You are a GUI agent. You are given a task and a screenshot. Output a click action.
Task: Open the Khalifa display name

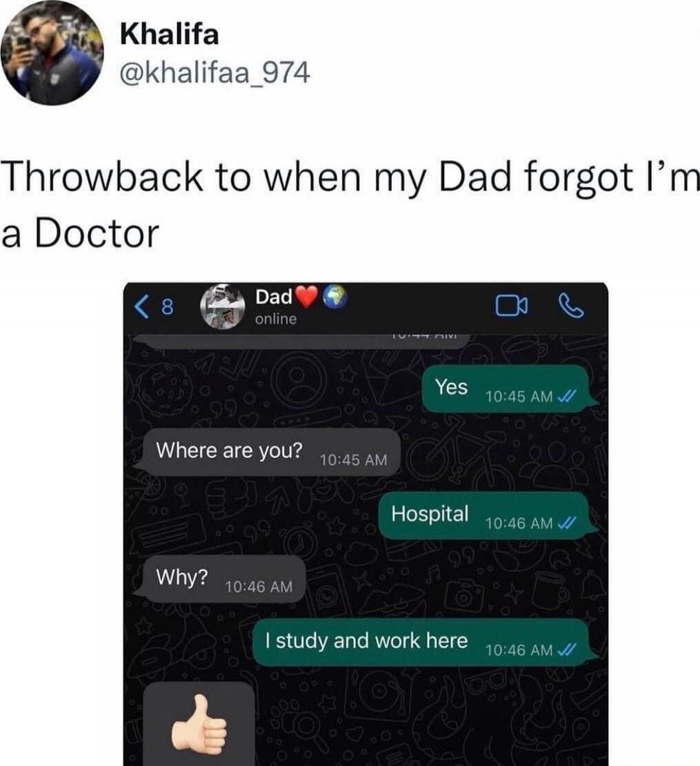click(x=170, y=35)
